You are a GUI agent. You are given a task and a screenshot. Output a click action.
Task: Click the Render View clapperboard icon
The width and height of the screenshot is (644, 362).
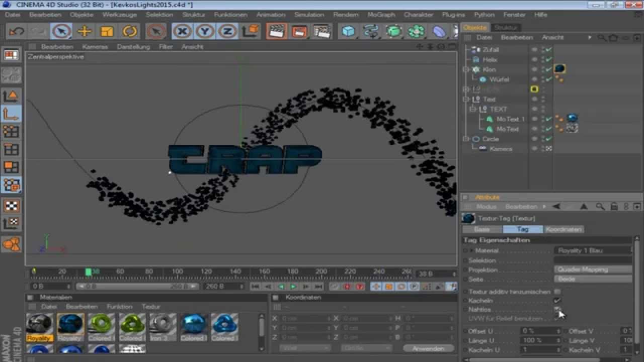click(275, 32)
